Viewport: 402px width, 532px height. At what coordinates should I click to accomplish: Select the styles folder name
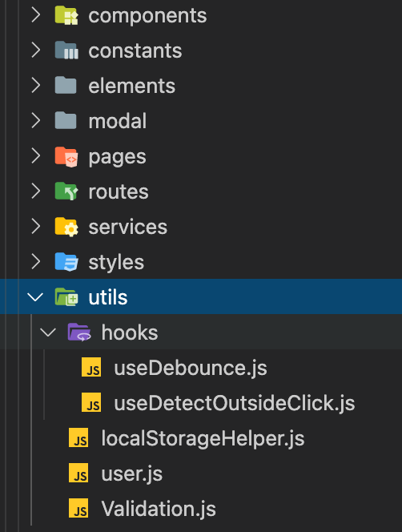pyautogui.click(x=116, y=263)
